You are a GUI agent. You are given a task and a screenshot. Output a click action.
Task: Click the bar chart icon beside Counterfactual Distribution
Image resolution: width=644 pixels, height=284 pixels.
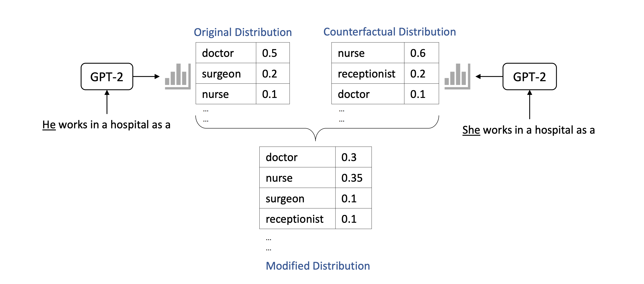pos(457,76)
